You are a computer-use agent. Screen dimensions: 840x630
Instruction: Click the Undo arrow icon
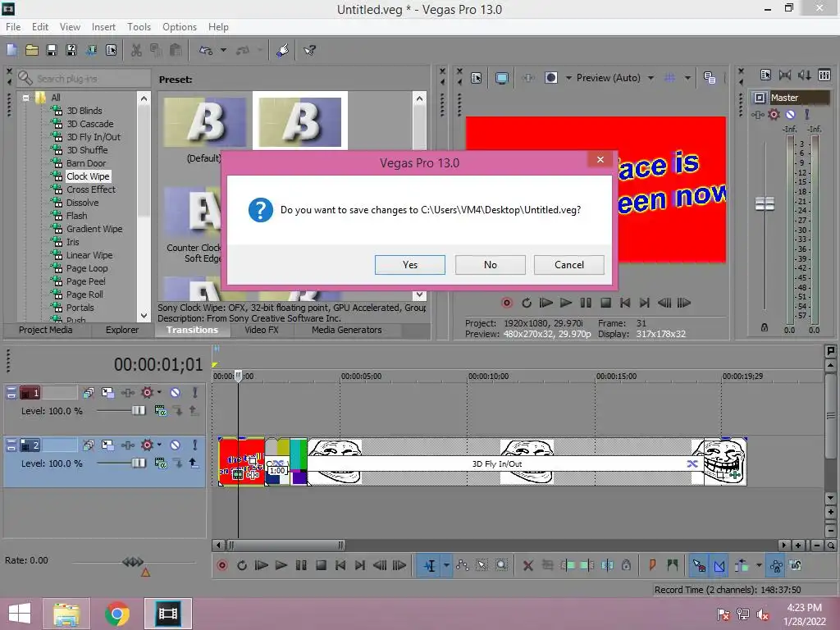click(x=206, y=50)
